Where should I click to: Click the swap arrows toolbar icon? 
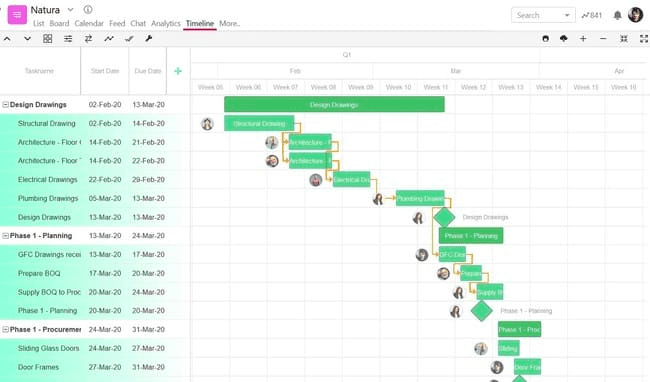(88, 39)
